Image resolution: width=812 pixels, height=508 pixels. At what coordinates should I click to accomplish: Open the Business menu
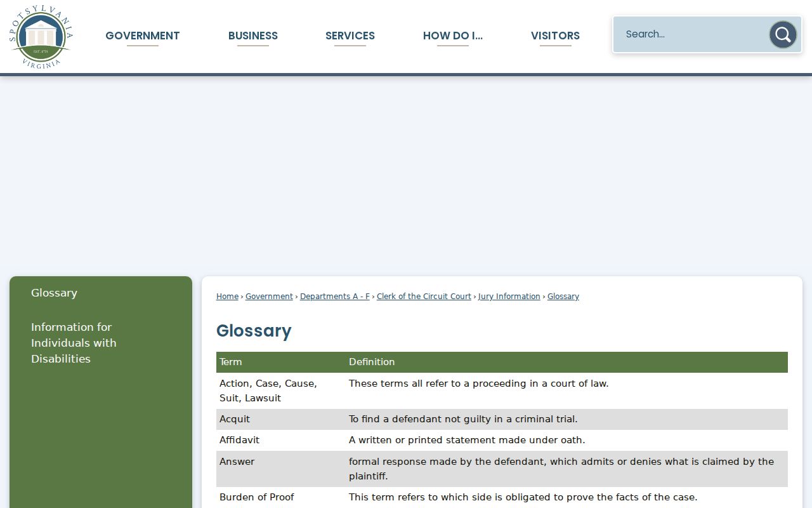253,36
